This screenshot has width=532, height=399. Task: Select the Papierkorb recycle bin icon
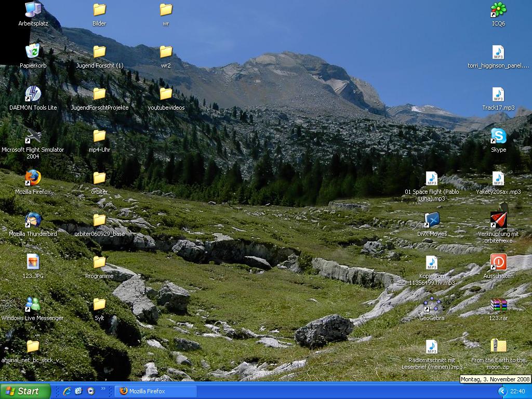(x=33, y=52)
